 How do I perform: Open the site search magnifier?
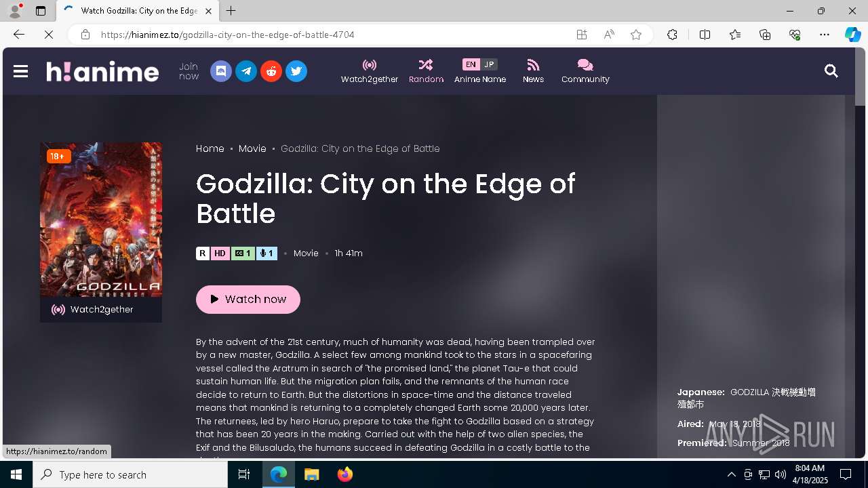[x=831, y=71]
